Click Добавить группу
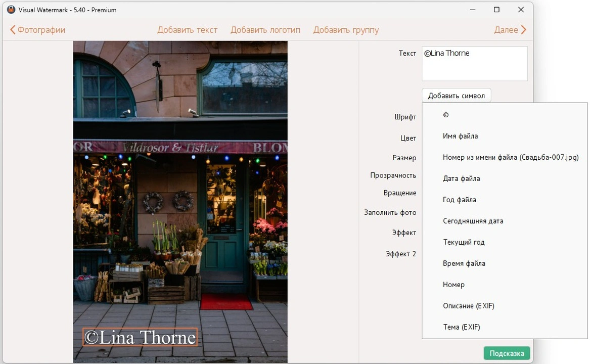The height and width of the screenshot is (364, 590). click(346, 30)
